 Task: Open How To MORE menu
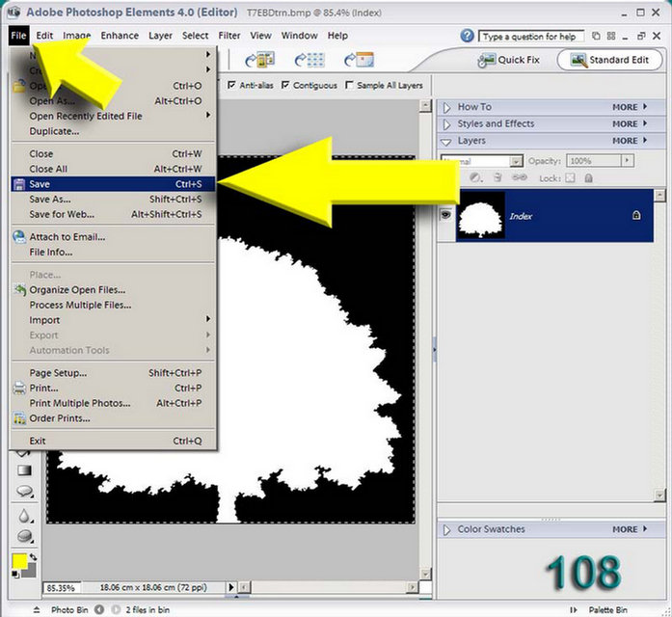click(630, 107)
